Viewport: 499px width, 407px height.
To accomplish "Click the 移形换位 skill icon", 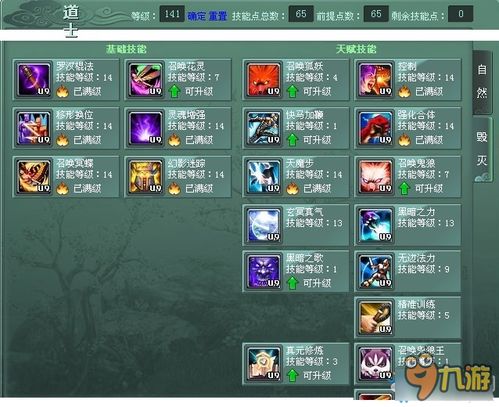I will coord(34,128).
